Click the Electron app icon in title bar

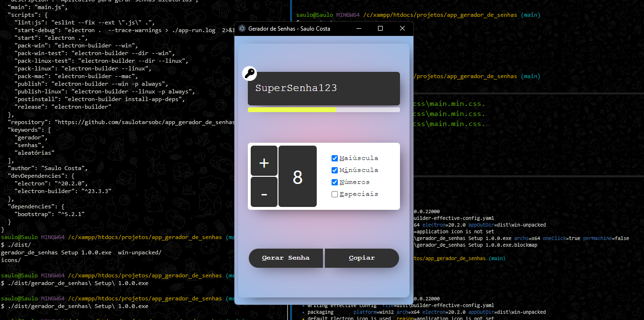tap(242, 29)
